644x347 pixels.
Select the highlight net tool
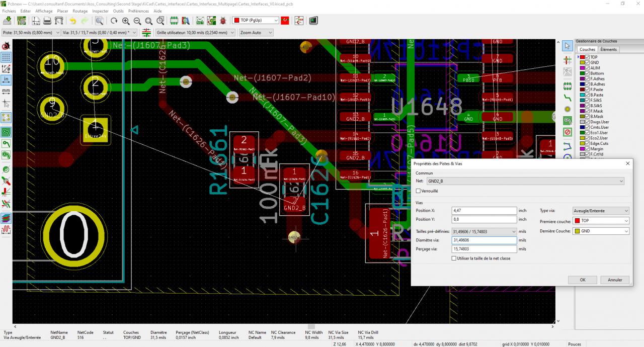click(x=568, y=59)
